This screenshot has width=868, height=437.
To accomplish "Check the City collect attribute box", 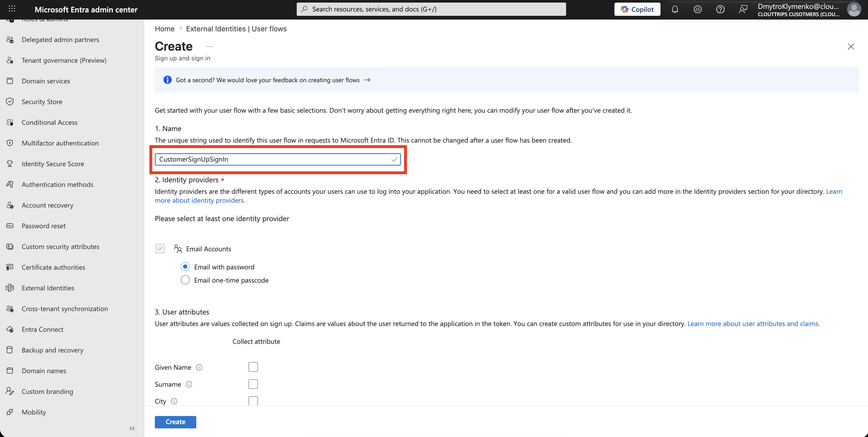I will tap(253, 401).
